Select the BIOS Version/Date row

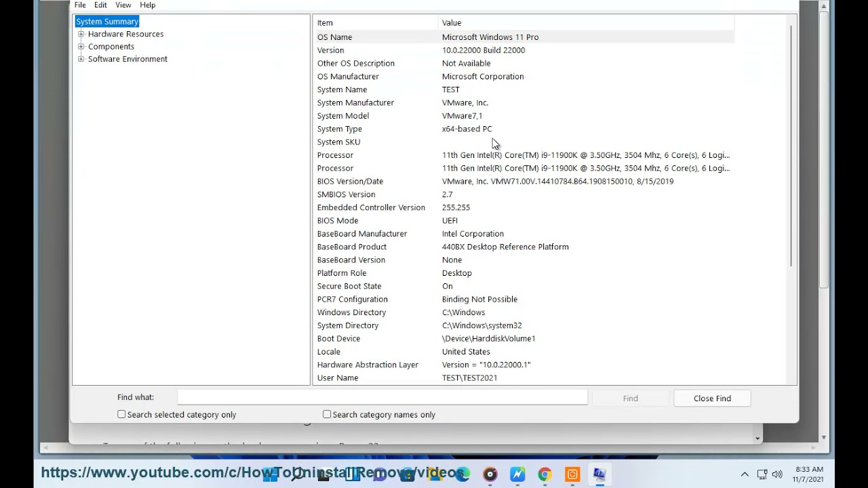click(x=524, y=181)
